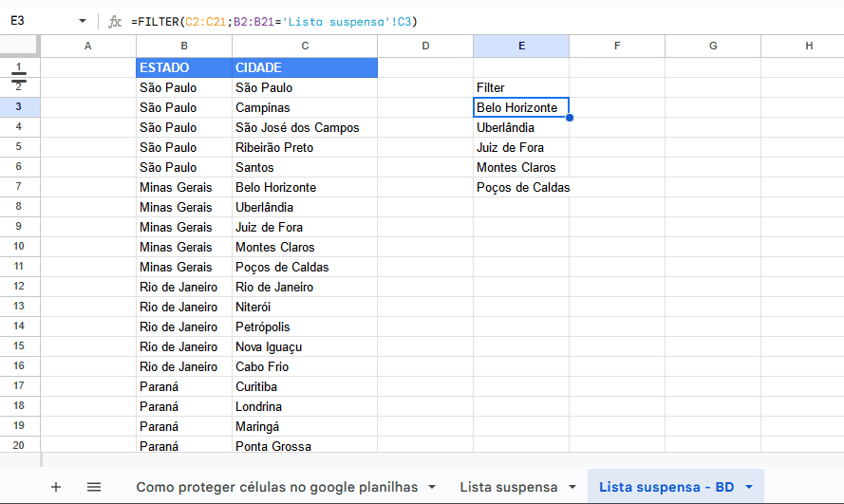
Task: Select the Lista suspensa - BD tab
Action: click(666, 487)
